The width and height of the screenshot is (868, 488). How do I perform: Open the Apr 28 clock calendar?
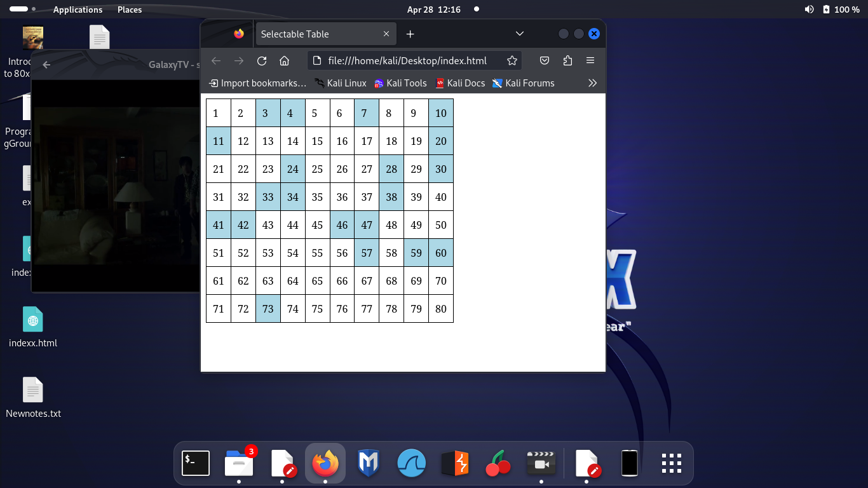point(434,10)
